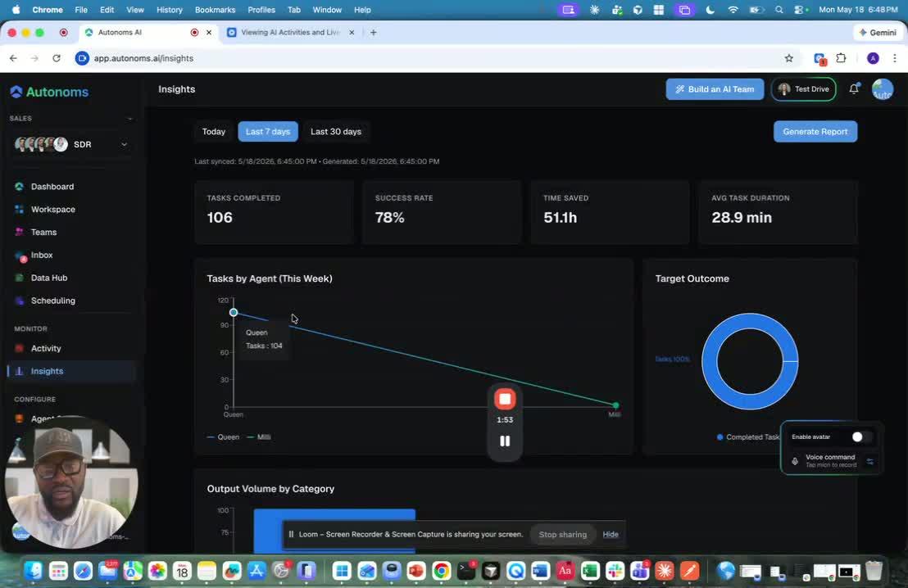
Task: Select the Today time range
Action: pos(214,131)
